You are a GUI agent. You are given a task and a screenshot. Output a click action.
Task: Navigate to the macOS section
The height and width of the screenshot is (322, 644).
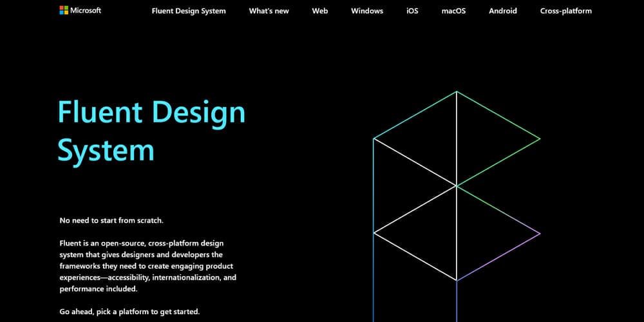click(453, 11)
